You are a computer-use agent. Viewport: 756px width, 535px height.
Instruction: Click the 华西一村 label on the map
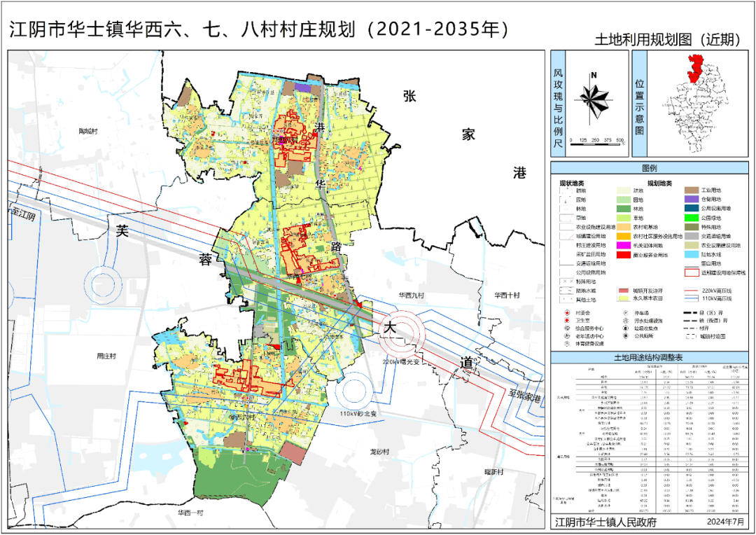pos(190,513)
